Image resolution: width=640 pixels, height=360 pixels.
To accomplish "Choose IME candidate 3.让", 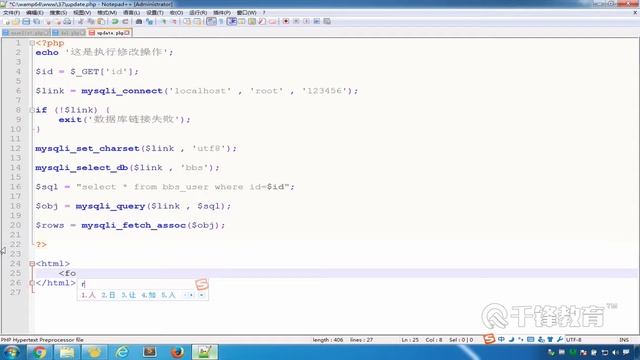I will (x=128, y=295).
